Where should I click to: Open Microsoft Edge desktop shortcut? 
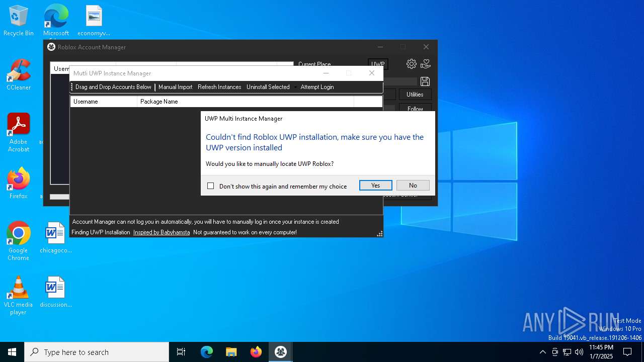click(56, 21)
